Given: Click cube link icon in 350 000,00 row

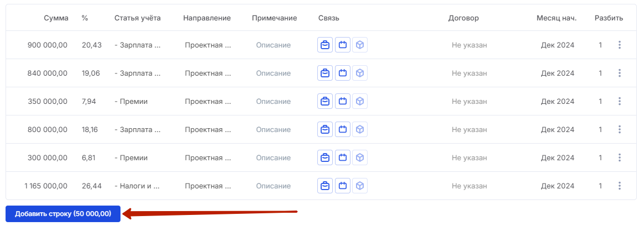Looking at the screenshot, I should coord(360,101).
